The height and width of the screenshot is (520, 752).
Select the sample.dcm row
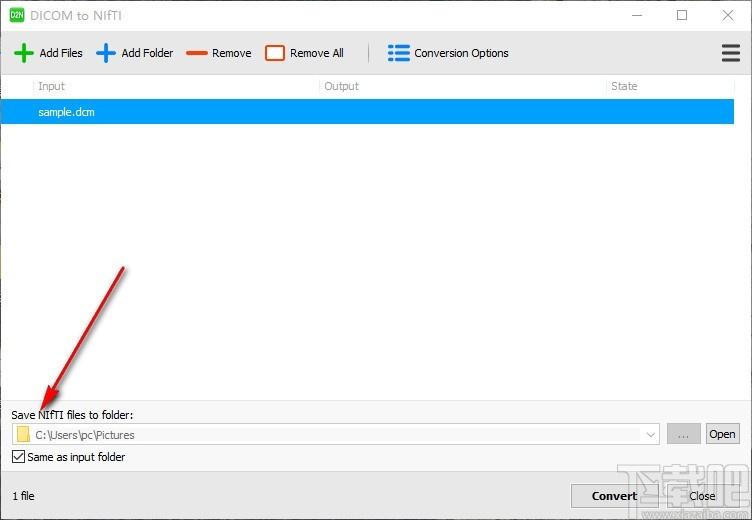pos(367,112)
